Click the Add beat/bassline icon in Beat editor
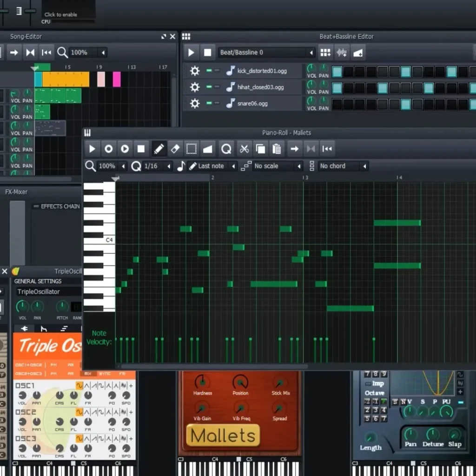 tap(325, 52)
